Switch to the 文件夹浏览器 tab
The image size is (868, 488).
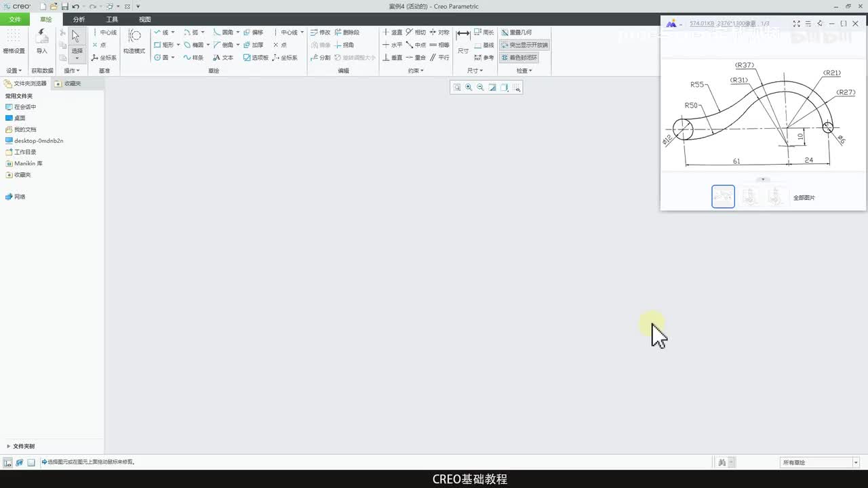26,83
